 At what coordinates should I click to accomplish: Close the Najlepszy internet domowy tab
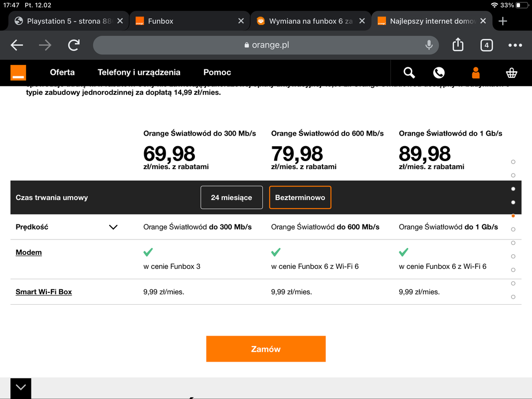(483, 21)
